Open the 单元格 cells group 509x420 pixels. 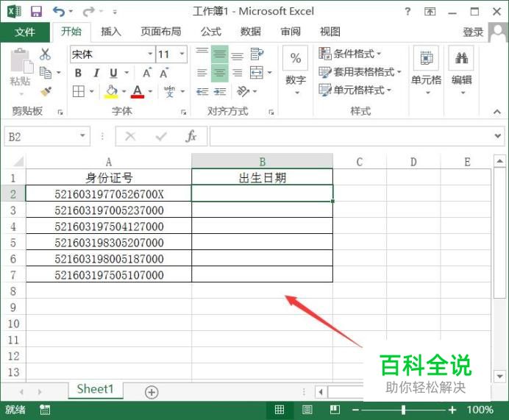[x=426, y=71]
